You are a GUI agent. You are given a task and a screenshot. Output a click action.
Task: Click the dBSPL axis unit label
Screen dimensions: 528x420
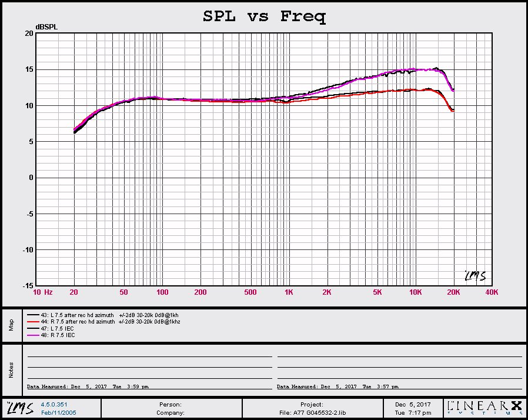pos(46,27)
